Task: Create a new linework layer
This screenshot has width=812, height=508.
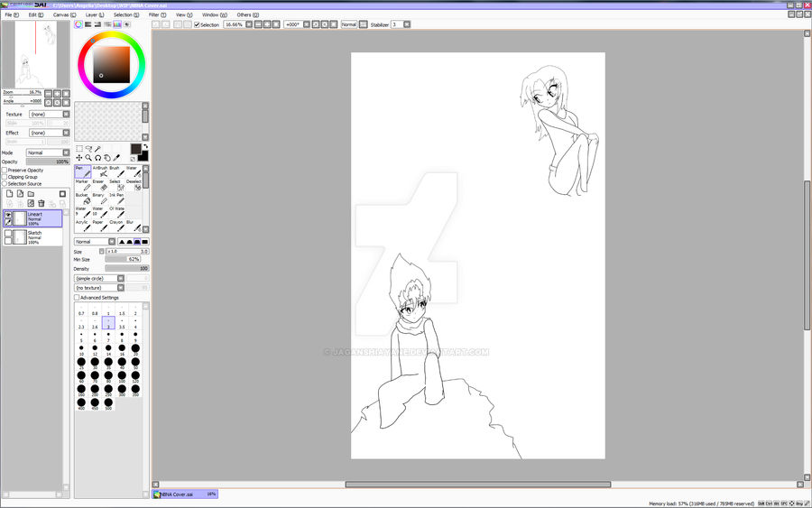Action: coord(20,194)
